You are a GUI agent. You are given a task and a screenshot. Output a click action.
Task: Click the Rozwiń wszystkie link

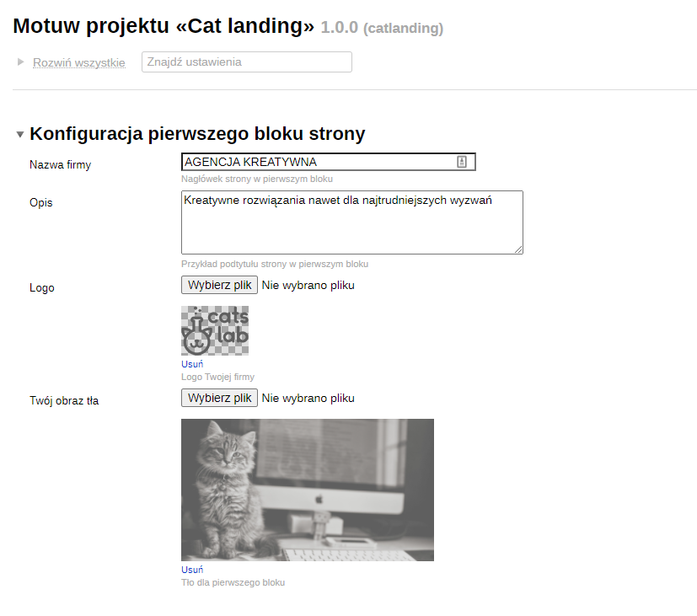(79, 62)
